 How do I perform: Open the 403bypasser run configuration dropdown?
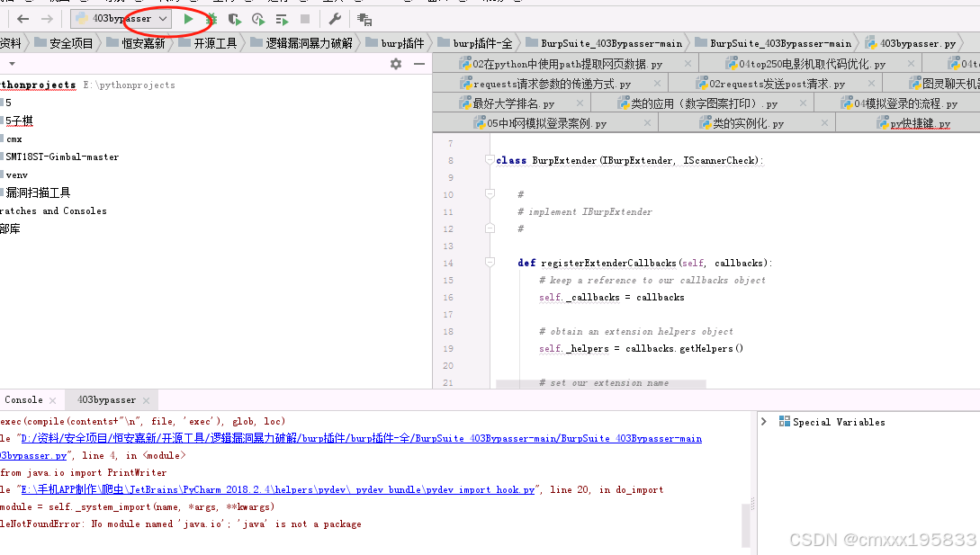161,18
